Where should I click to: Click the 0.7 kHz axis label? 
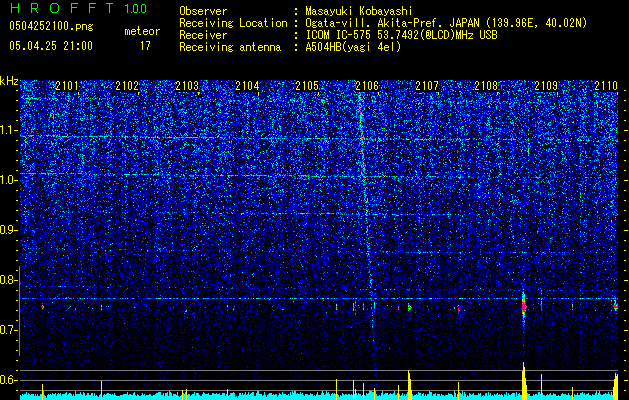click(9, 330)
